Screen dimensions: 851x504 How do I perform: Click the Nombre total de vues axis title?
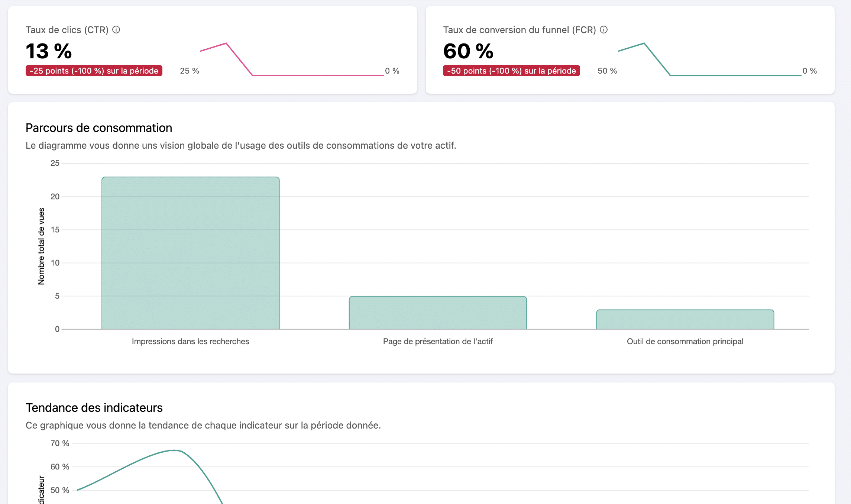(x=41, y=246)
